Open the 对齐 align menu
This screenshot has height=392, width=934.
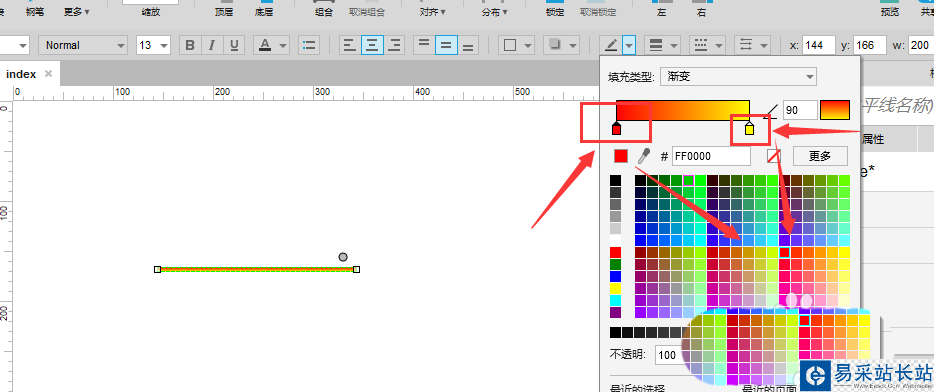[x=432, y=12]
